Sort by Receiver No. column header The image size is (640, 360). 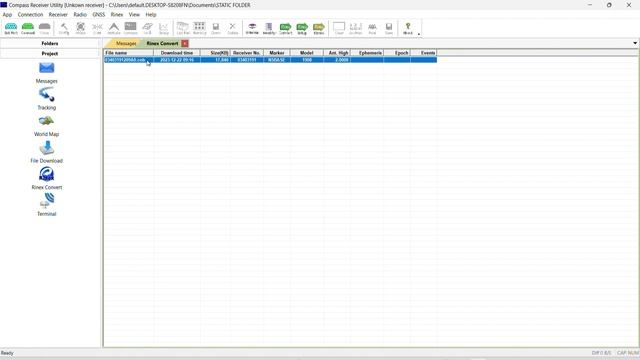click(247, 53)
